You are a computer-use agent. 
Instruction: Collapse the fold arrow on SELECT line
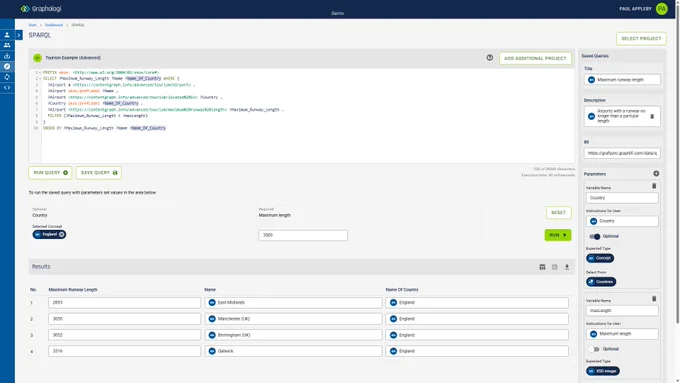(40, 79)
